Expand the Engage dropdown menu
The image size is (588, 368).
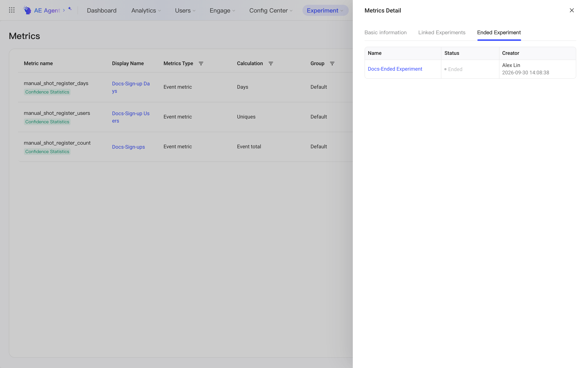pos(222,10)
